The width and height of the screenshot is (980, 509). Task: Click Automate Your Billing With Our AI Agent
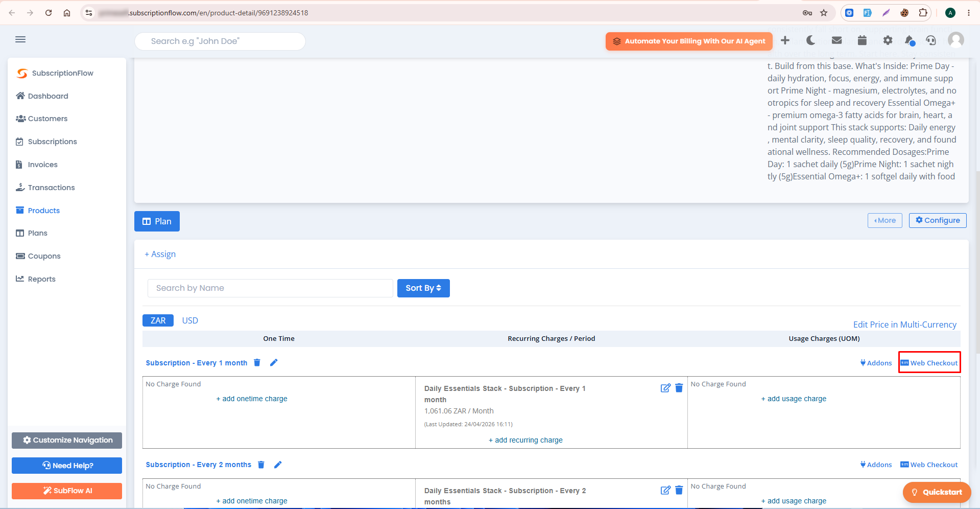pyautogui.click(x=689, y=41)
